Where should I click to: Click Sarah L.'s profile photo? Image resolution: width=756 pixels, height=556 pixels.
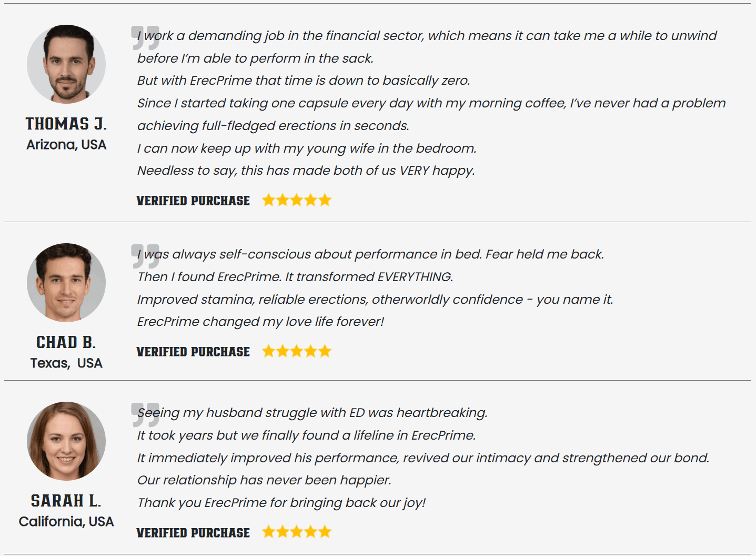click(66, 441)
